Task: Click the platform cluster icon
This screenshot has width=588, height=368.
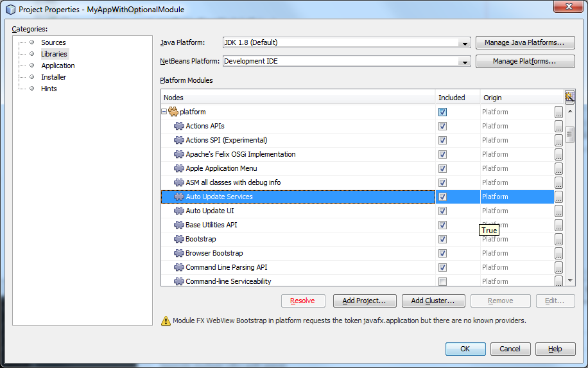Action: coord(173,111)
